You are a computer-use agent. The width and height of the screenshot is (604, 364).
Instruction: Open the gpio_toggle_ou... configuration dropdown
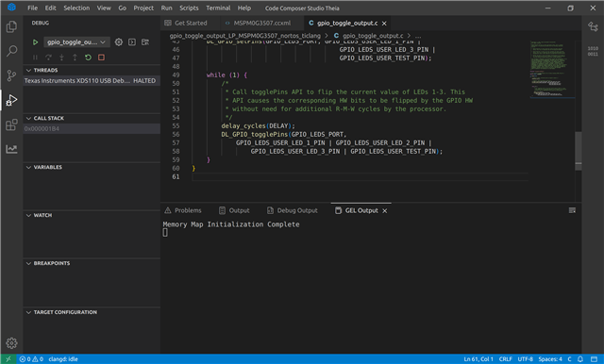tap(77, 41)
